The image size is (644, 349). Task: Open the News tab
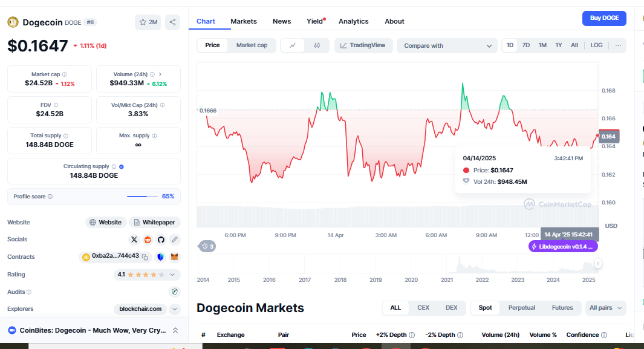(x=282, y=21)
